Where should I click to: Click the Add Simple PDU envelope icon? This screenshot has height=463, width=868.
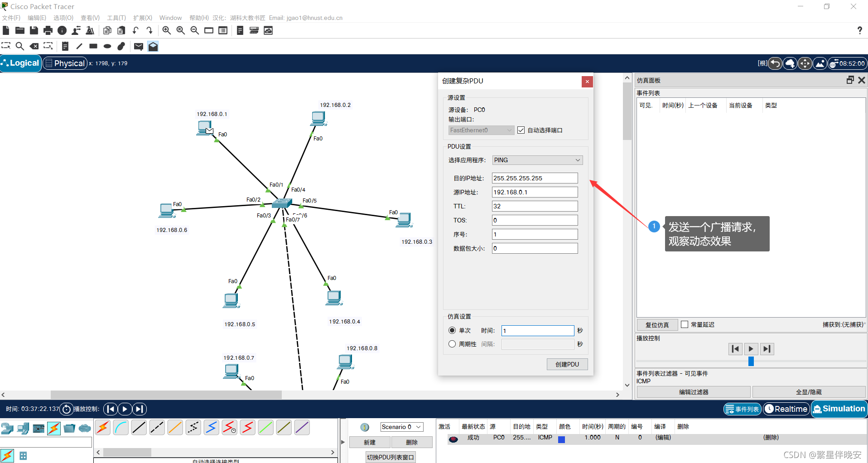139,46
